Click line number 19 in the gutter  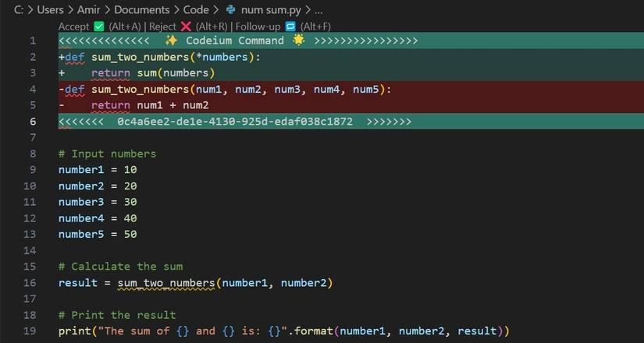(x=30, y=331)
